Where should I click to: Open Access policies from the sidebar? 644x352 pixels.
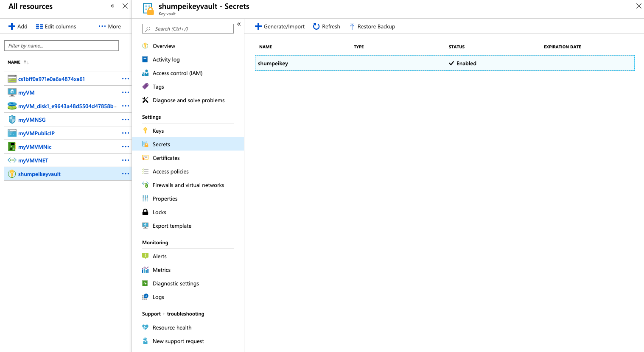(146, 171)
